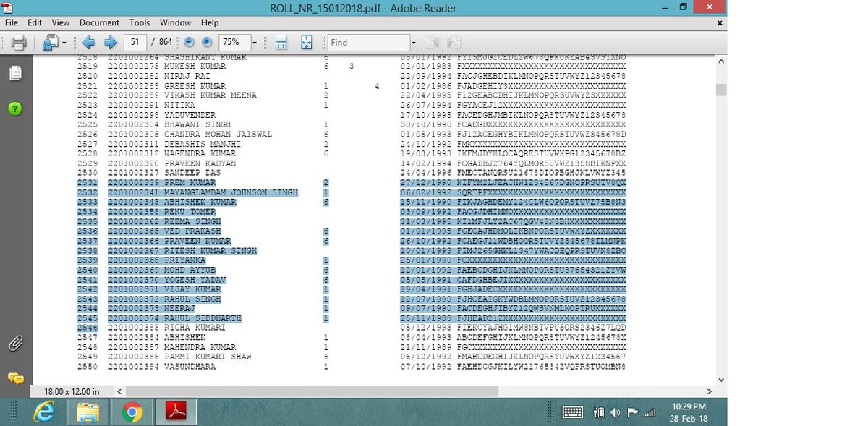Click row name MAYANGLAMBAM JOHNSON SINGH
The height and width of the screenshot is (426, 868).
[231, 193]
